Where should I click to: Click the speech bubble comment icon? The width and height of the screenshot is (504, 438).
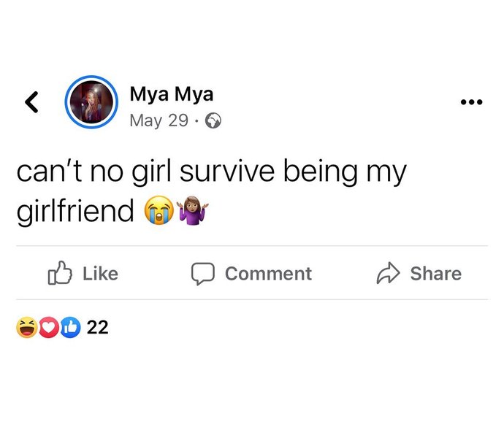tap(202, 274)
